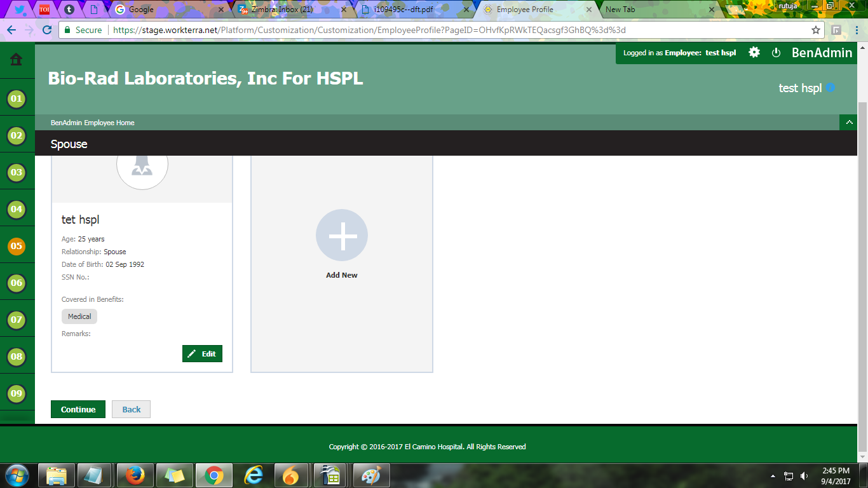This screenshot has height=488, width=868.
Task: Click the browser back arrow
Action: tap(11, 30)
